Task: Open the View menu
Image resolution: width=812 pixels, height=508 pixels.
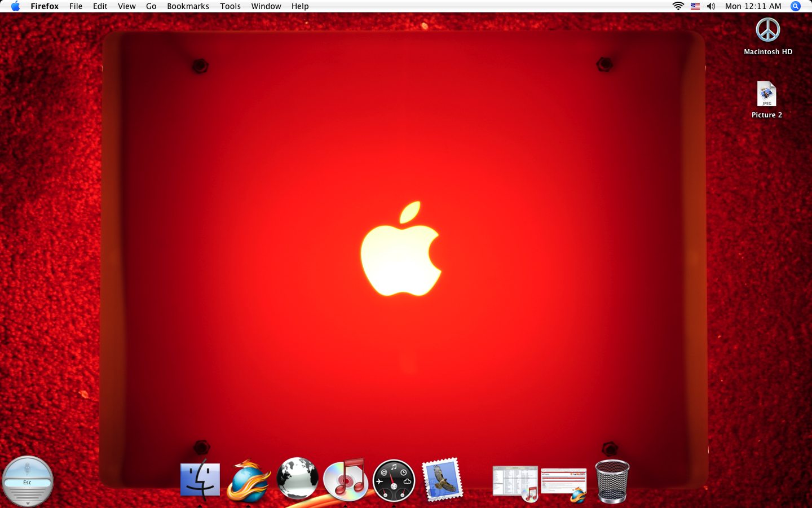Action: coord(126,6)
